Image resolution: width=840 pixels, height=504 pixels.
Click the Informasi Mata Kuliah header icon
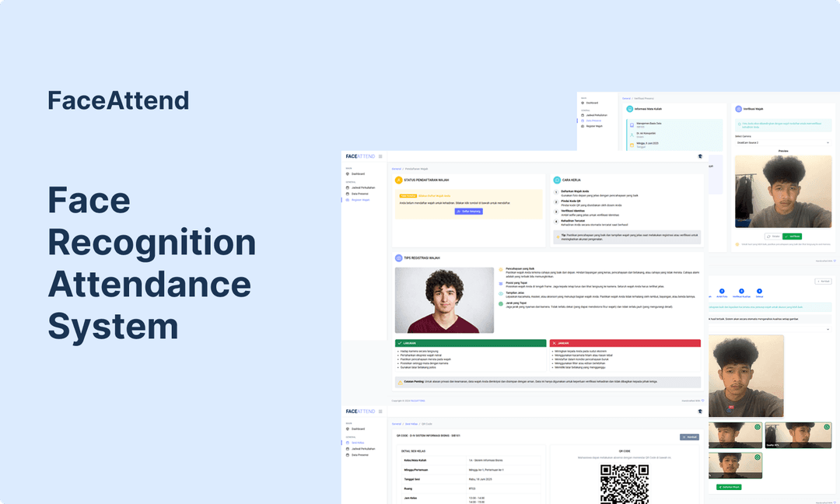[x=629, y=110]
